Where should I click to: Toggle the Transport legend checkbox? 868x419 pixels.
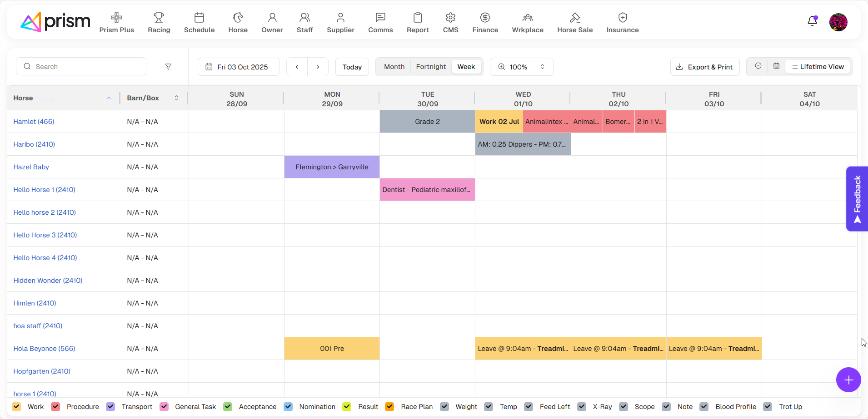pos(110,406)
